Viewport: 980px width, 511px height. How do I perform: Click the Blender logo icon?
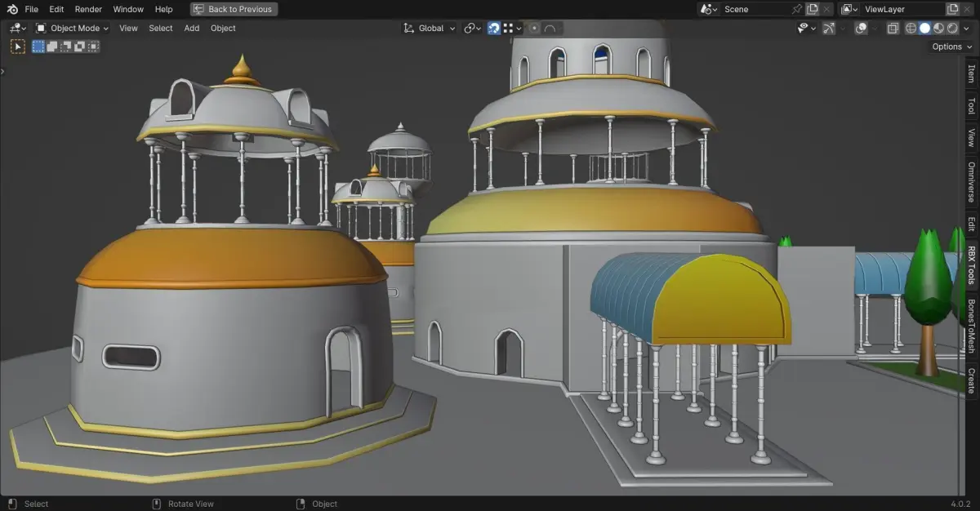[x=11, y=9]
